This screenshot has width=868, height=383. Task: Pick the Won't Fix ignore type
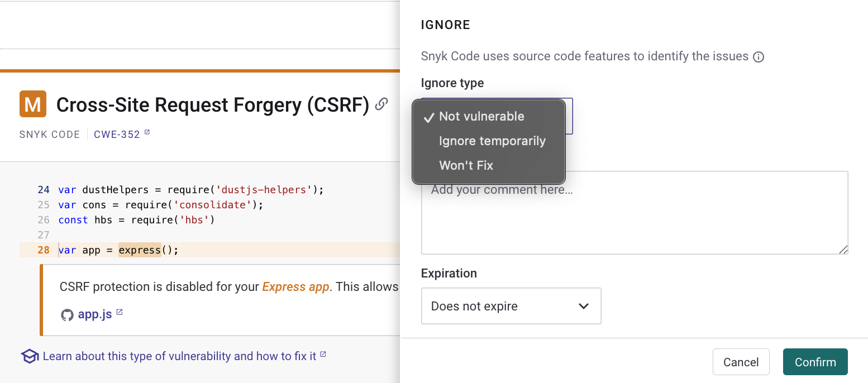pyautogui.click(x=466, y=166)
